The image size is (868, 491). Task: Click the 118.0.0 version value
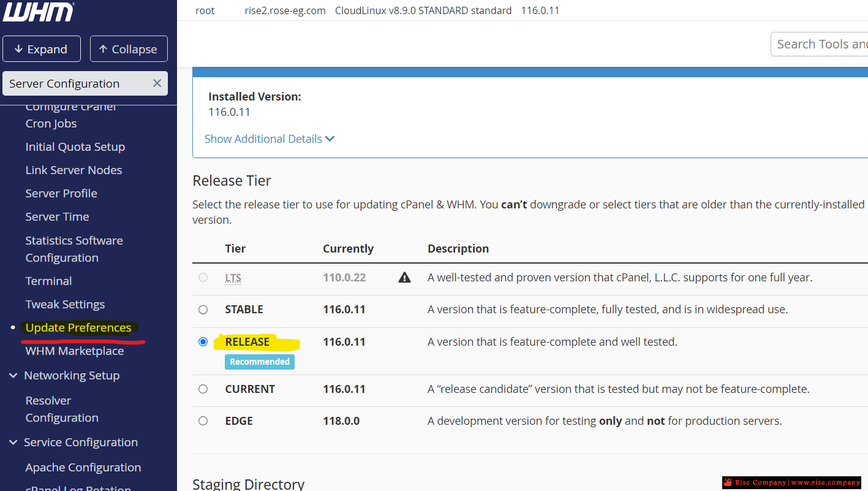pyautogui.click(x=341, y=421)
